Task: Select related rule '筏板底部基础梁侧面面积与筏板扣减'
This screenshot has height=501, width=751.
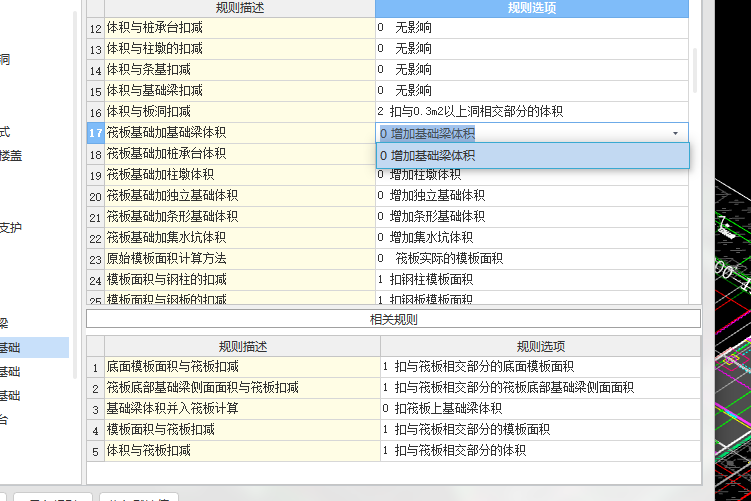Action: click(x=242, y=388)
